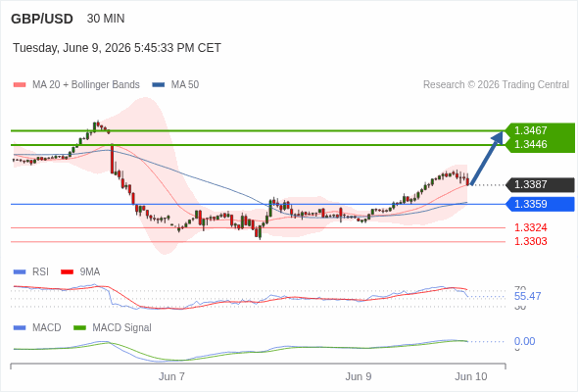Click the MACD Signal legend label

[x=122, y=328]
